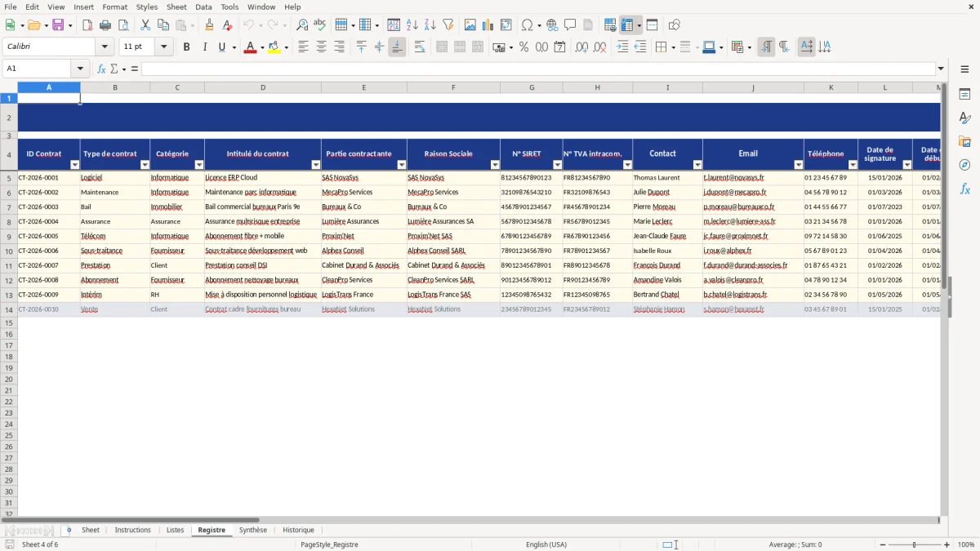Click email t.laurent@novasys.fr
The height and width of the screenshot is (551, 980).
click(x=733, y=178)
